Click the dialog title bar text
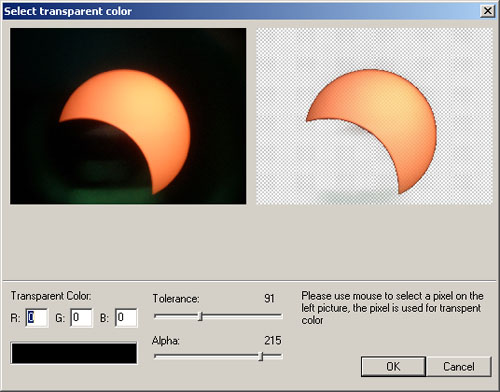This screenshot has height=392, width=500. click(68, 11)
